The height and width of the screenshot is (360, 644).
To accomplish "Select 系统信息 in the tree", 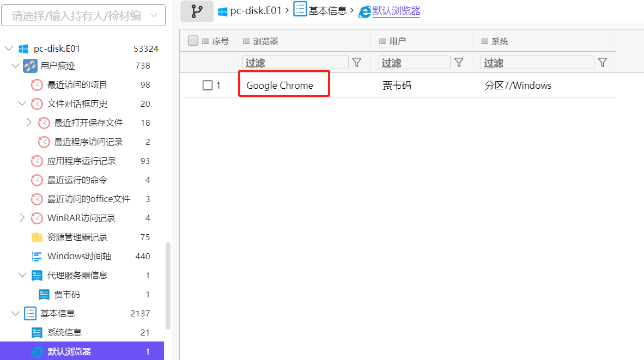I will coord(64,333).
